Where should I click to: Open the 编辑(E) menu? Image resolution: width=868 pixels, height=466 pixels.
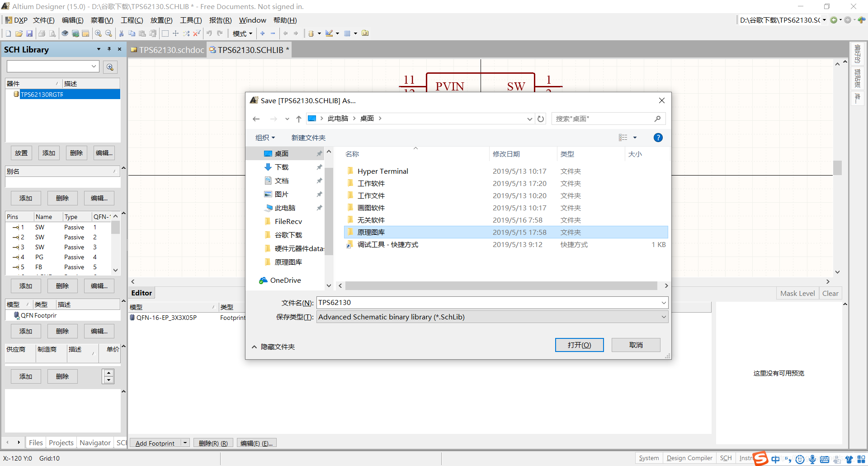[72, 20]
